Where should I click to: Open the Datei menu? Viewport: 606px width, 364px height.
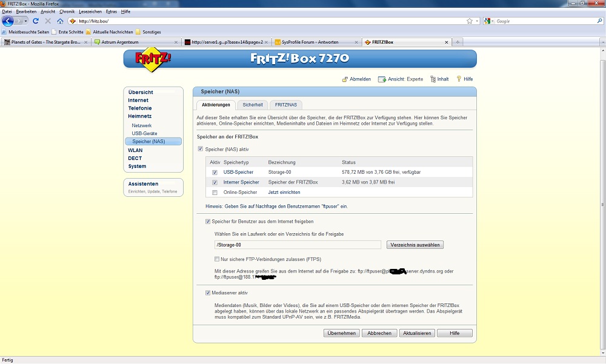pos(7,12)
